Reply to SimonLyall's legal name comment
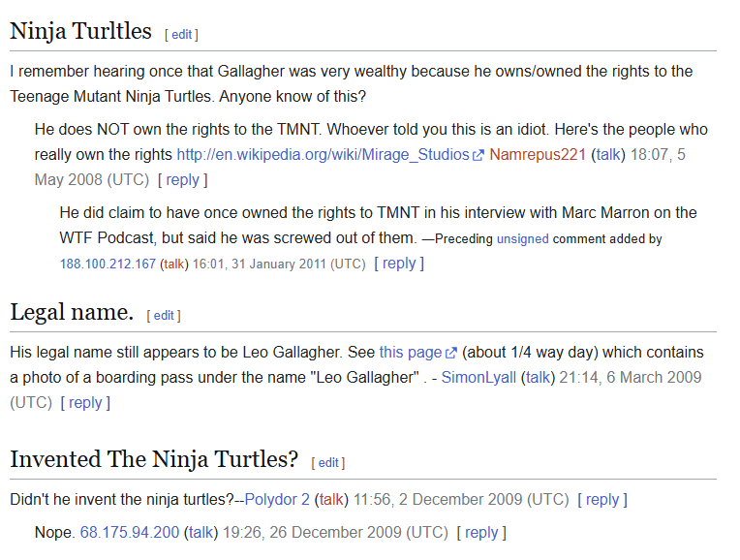This screenshot has width=740, height=560. [x=85, y=402]
